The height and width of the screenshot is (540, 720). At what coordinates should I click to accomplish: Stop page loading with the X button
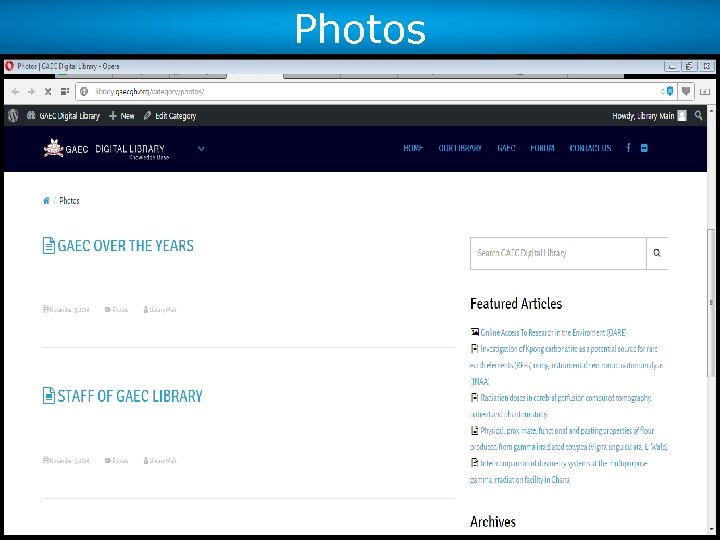coord(48,92)
